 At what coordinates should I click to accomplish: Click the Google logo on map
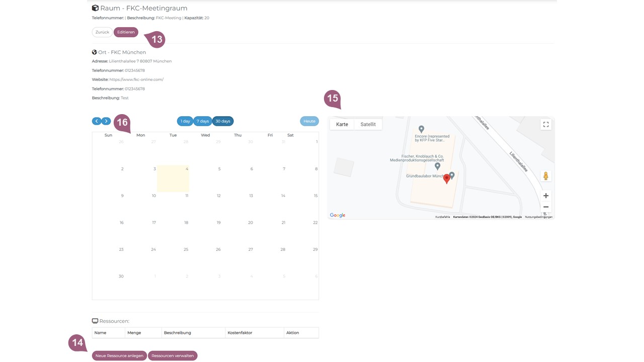coord(338,215)
